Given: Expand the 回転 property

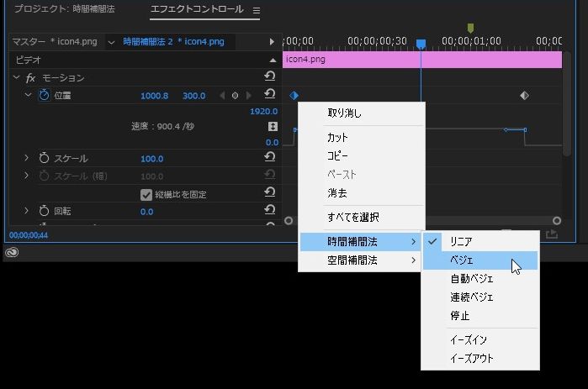Looking at the screenshot, I should pyautogui.click(x=26, y=211).
